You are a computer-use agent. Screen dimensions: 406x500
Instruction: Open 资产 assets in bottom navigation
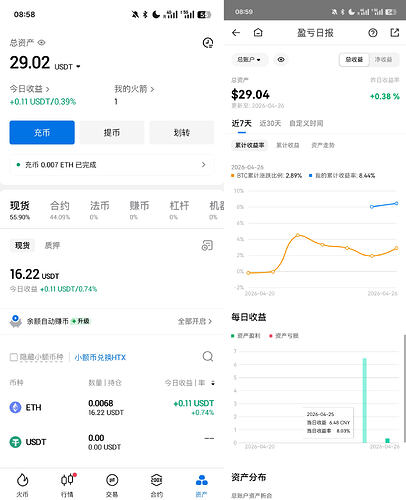coord(202,485)
